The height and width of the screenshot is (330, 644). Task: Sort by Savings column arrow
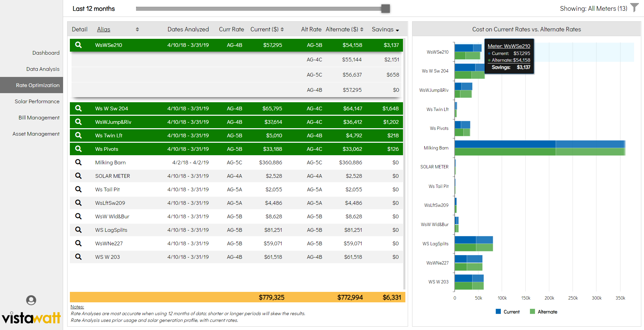pyautogui.click(x=397, y=30)
